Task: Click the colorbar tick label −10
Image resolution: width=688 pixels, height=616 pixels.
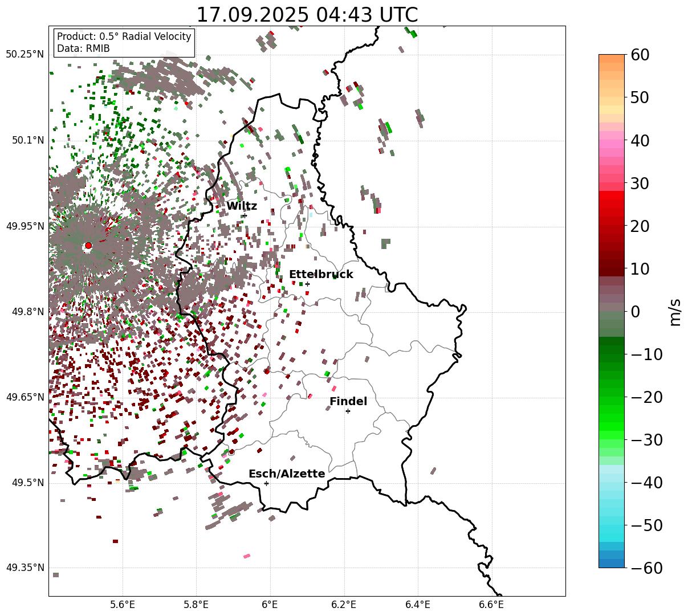Action: pyautogui.click(x=646, y=354)
